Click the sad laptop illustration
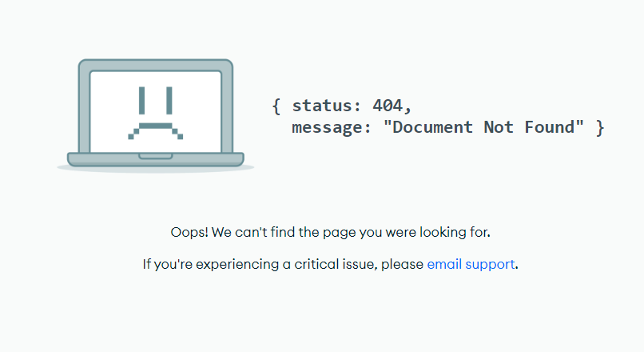Viewport: 644px width, 364px height. [156, 114]
